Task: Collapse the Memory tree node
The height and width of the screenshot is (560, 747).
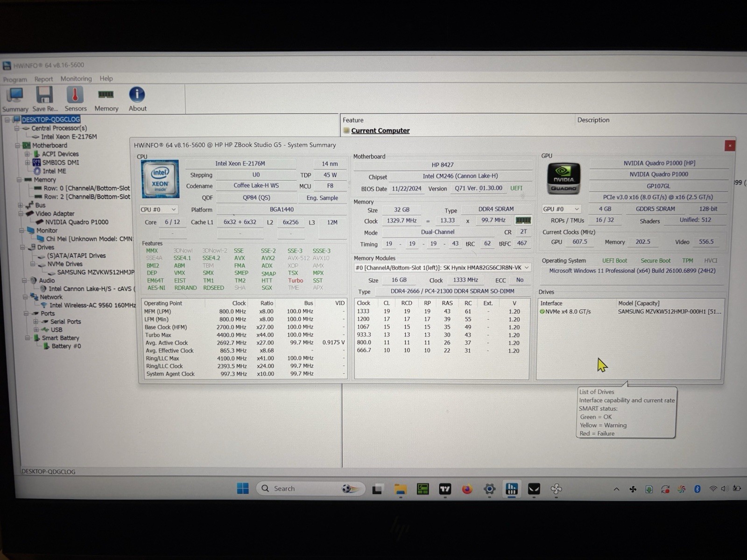Action: click(x=19, y=180)
